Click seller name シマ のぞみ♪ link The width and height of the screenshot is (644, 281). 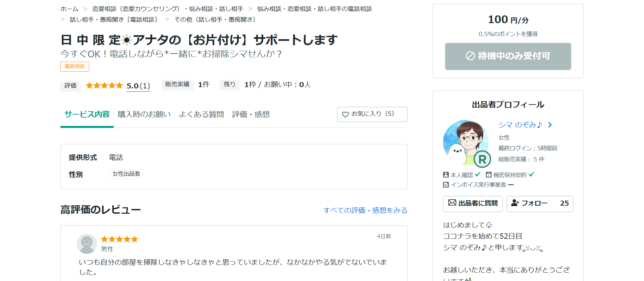[520, 125]
